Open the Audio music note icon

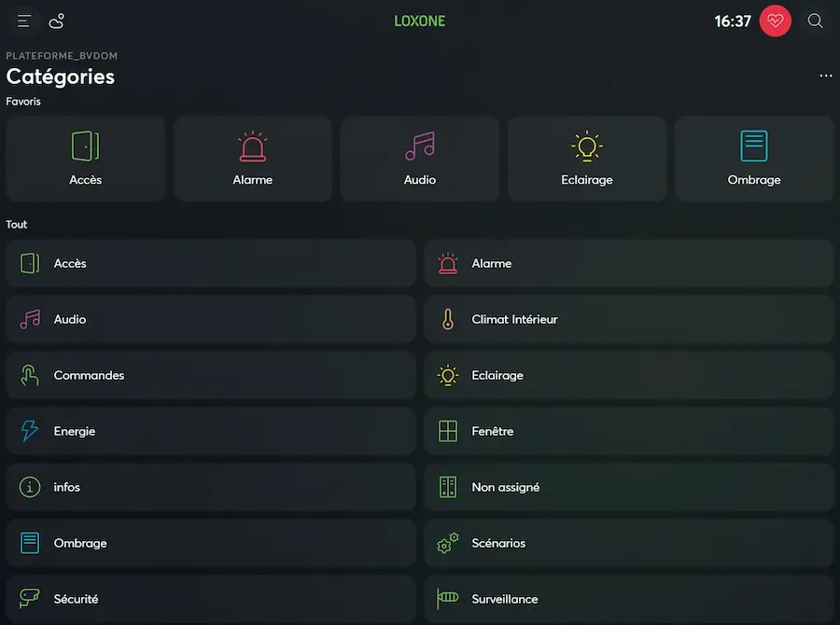pyautogui.click(x=419, y=146)
